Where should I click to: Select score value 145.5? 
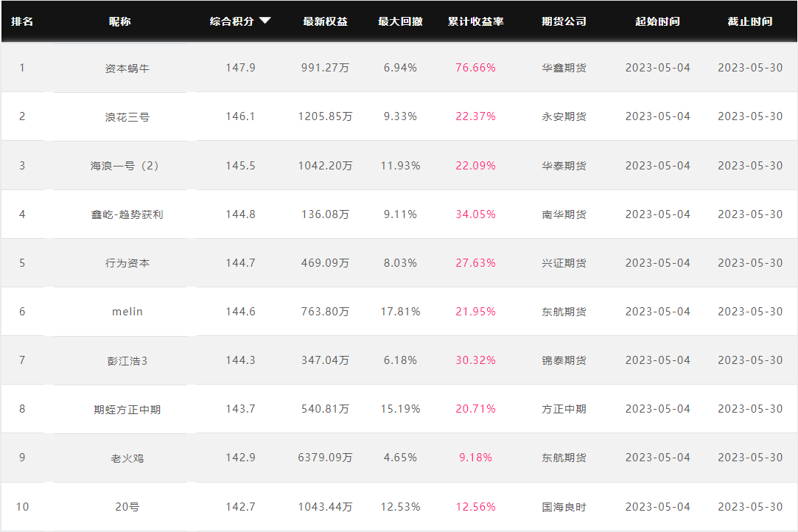(240, 166)
